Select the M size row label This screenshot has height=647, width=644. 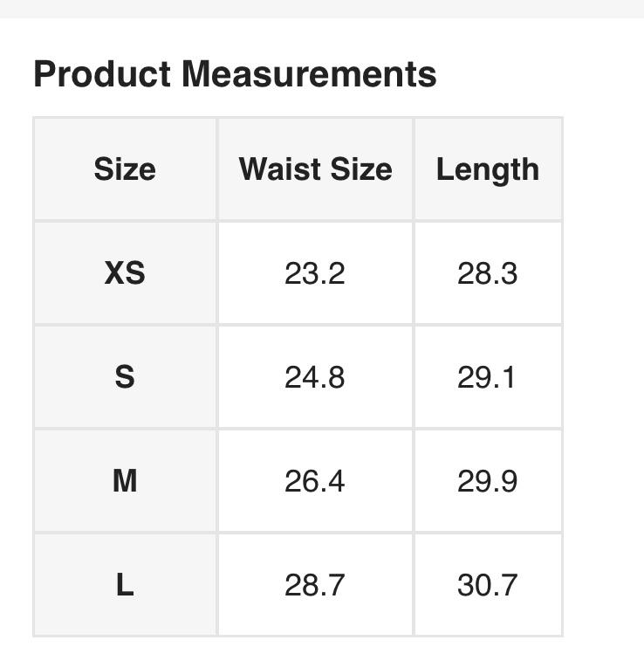pos(125,481)
